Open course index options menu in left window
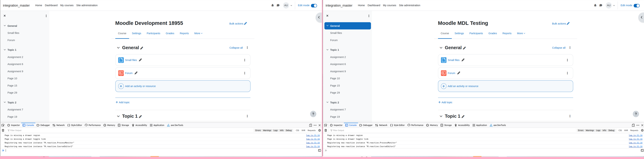 (46, 16)
